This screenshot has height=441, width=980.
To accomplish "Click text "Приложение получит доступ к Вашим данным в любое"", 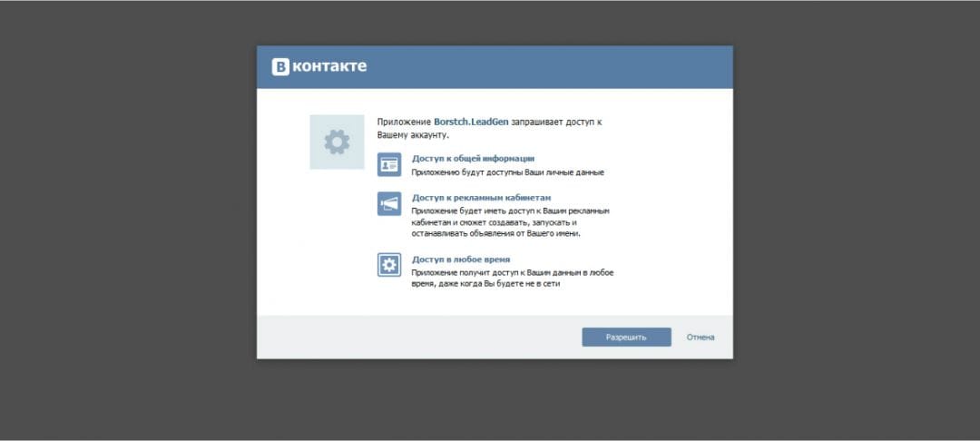I will coord(513,273).
